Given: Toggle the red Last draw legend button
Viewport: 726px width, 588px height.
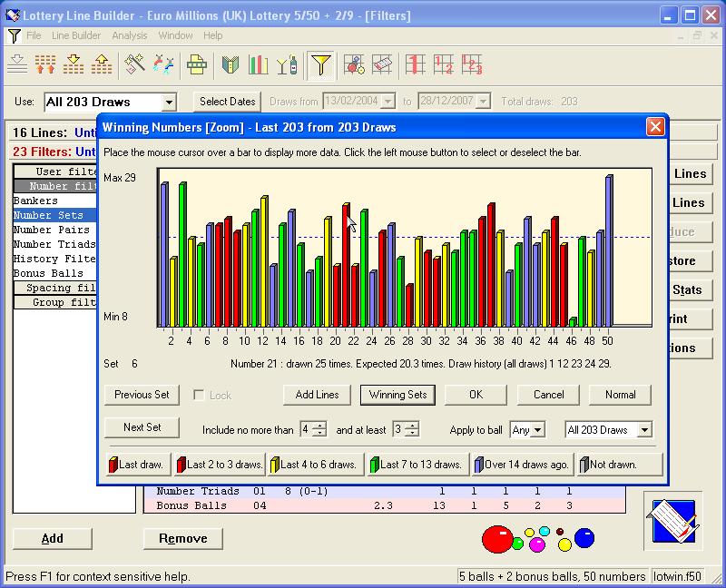Looking at the screenshot, I should coord(138,464).
